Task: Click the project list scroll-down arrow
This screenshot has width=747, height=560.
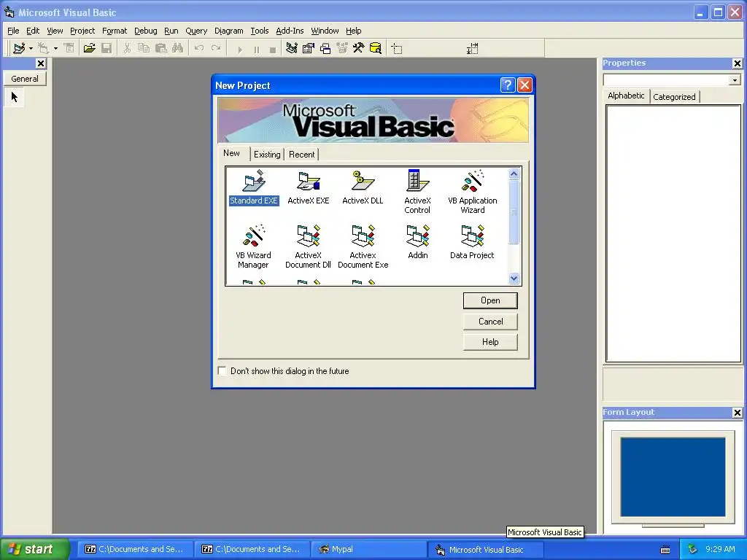Action: tap(514, 278)
